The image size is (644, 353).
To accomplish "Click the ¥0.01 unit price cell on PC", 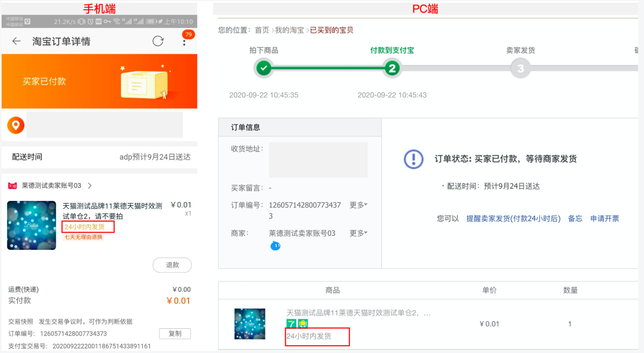I will [489, 324].
